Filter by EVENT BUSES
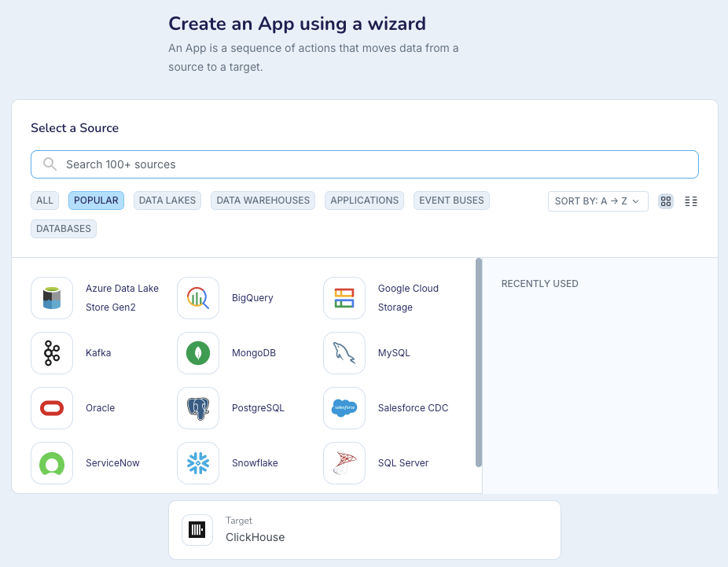This screenshot has width=728, height=567. pos(451,201)
